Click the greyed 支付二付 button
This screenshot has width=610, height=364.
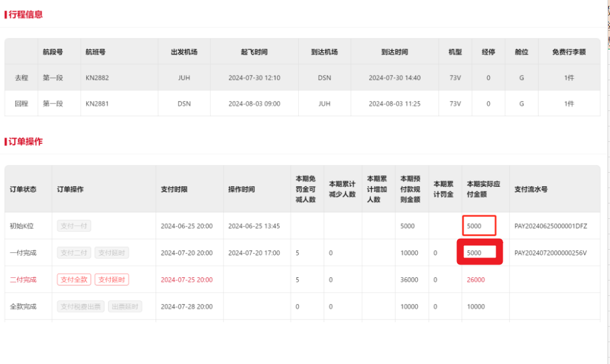click(74, 253)
